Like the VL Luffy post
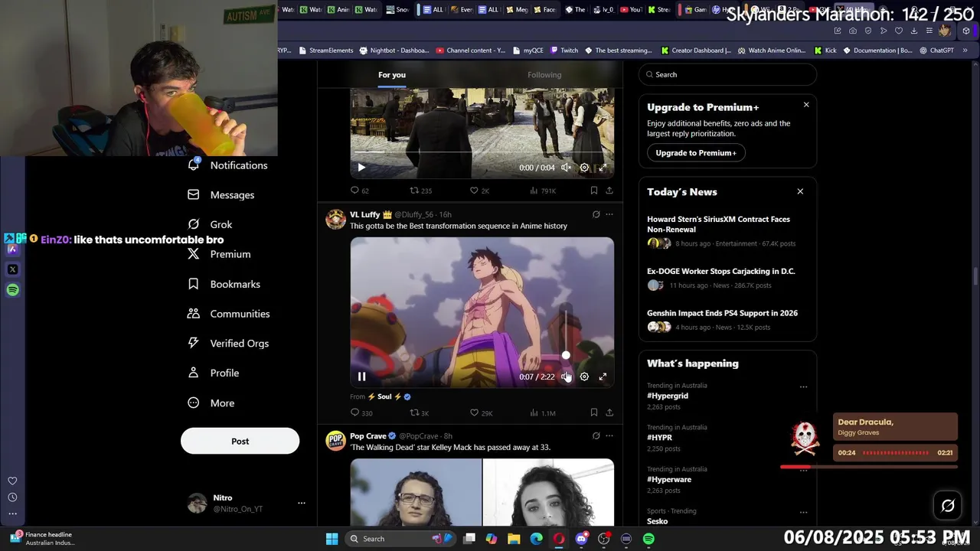 tap(481, 412)
